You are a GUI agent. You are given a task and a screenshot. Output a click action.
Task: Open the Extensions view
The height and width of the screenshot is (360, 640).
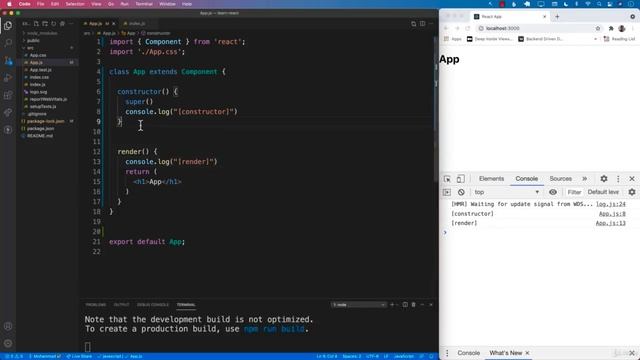[8, 95]
